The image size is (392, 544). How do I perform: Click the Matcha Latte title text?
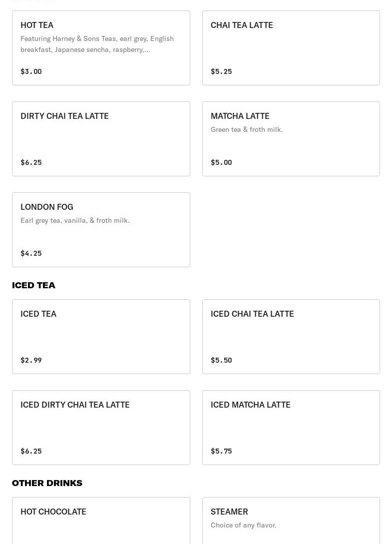coord(240,116)
